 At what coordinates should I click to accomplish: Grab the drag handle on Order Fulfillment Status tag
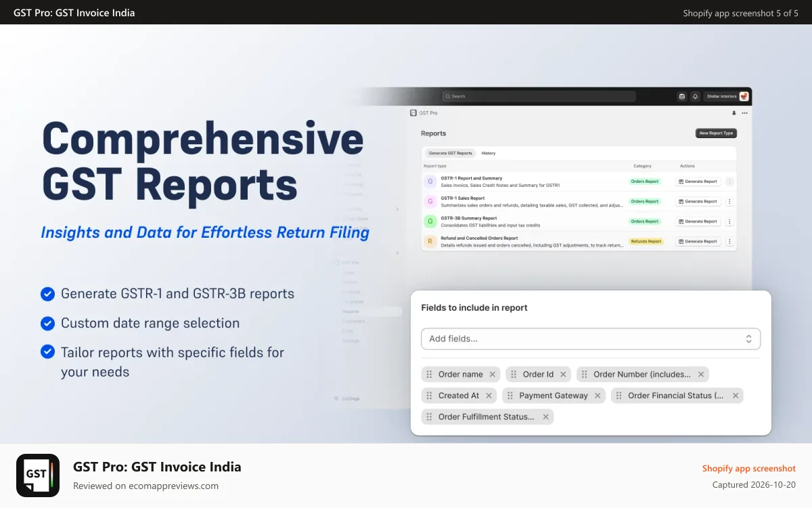pos(429,417)
